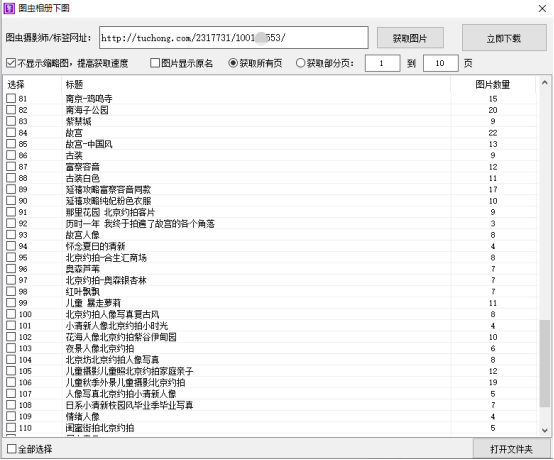This screenshot has height=460, width=554.
Task: Select title 日系小清新校园风毕业季毕业写真
Action: pyautogui.click(x=130, y=405)
